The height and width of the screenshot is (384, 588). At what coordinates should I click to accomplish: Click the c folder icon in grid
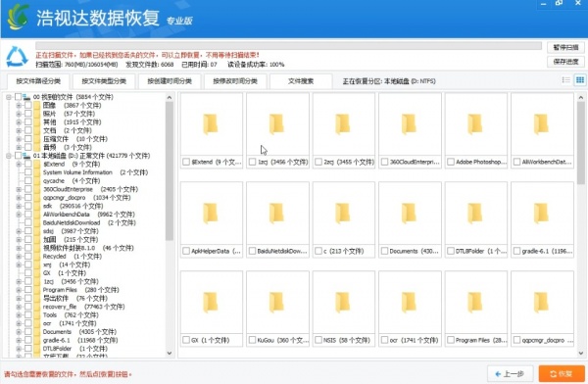343,213
